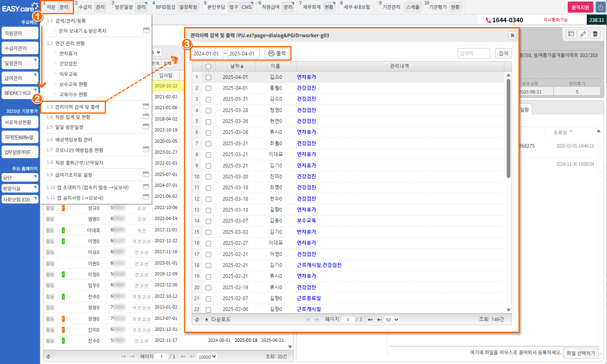The height and width of the screenshot is (364, 607).
Task: Click the dialog's vertical scrollbar thumb
Action: point(508,127)
